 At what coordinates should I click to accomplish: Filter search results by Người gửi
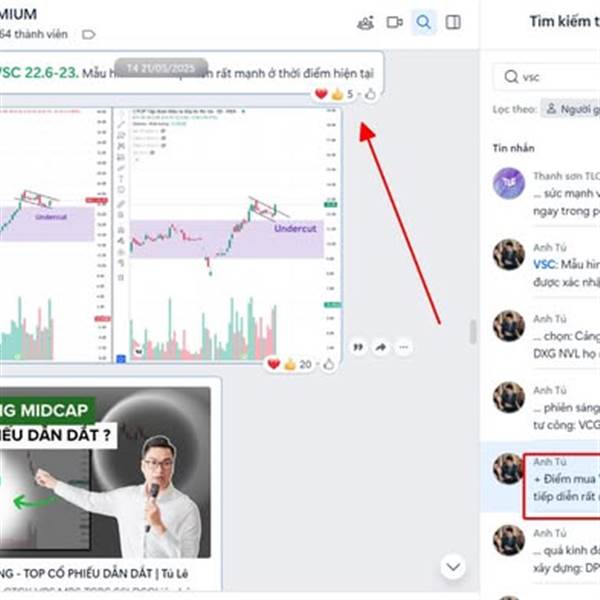coord(571,109)
